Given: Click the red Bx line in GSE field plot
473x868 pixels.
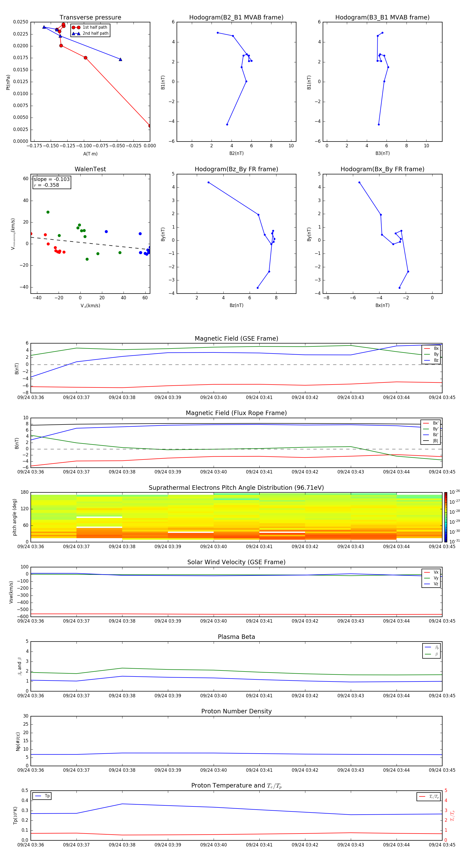Looking at the screenshot, I should [236, 385].
